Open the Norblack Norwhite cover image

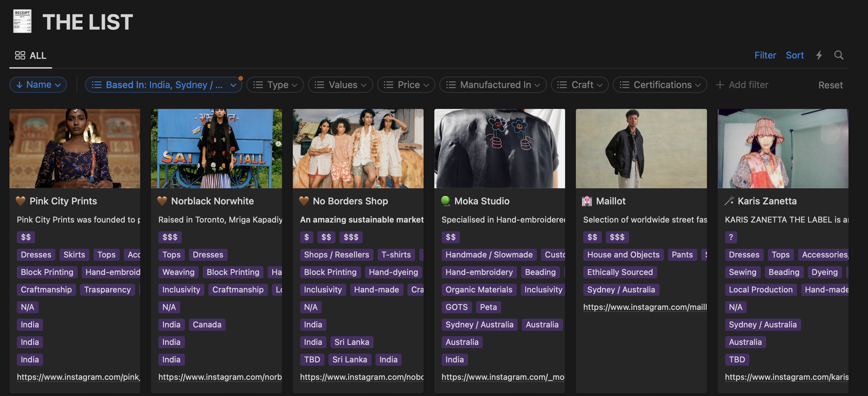216,148
